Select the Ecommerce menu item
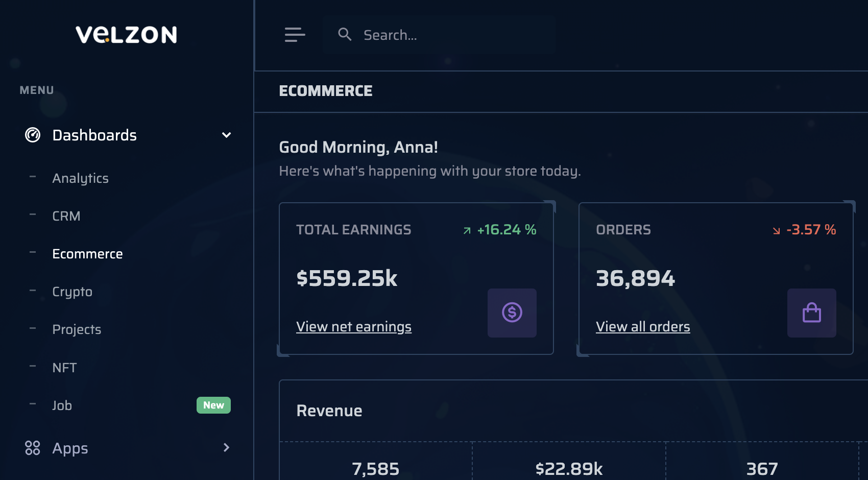 (87, 254)
